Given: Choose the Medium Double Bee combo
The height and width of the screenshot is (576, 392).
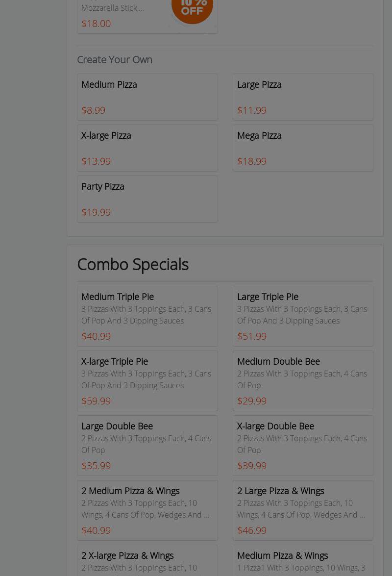Looking at the screenshot, I should tap(303, 381).
